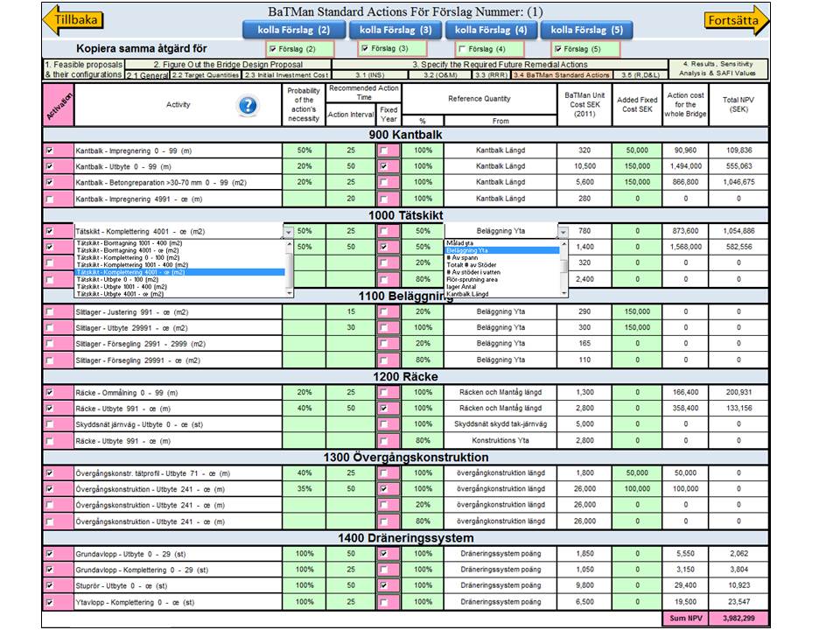840x630 pixels.
Task: Open 4. Results, Sensitivity Analysis tab
Action: coord(717,68)
